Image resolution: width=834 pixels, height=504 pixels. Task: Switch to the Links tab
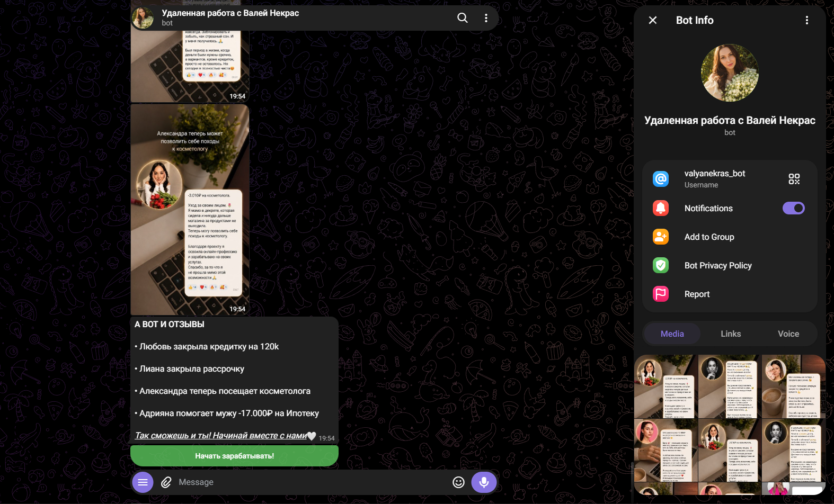click(731, 334)
